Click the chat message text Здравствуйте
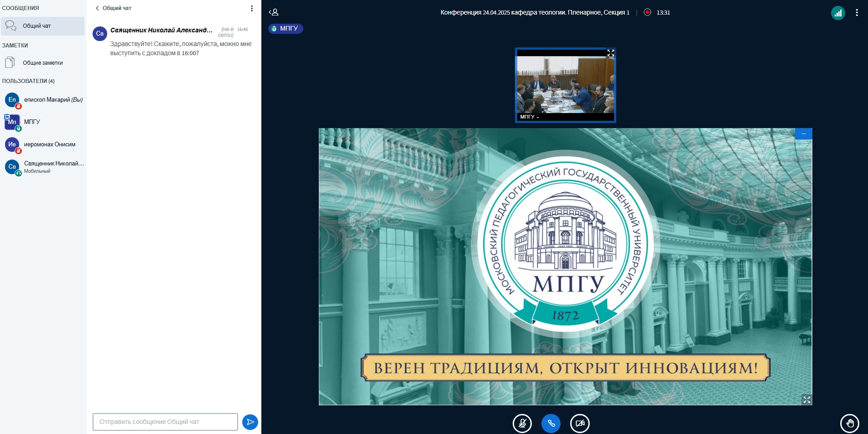 (181, 48)
